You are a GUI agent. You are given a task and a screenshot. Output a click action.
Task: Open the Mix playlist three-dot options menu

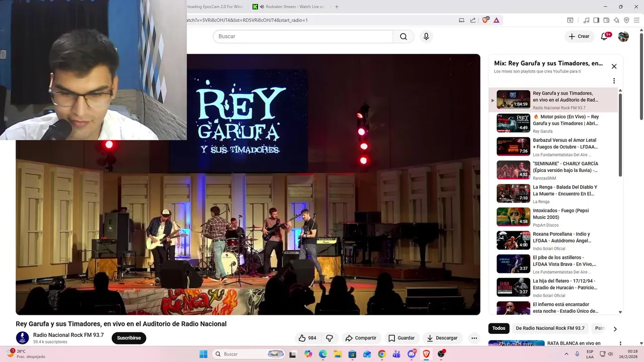[x=614, y=81]
